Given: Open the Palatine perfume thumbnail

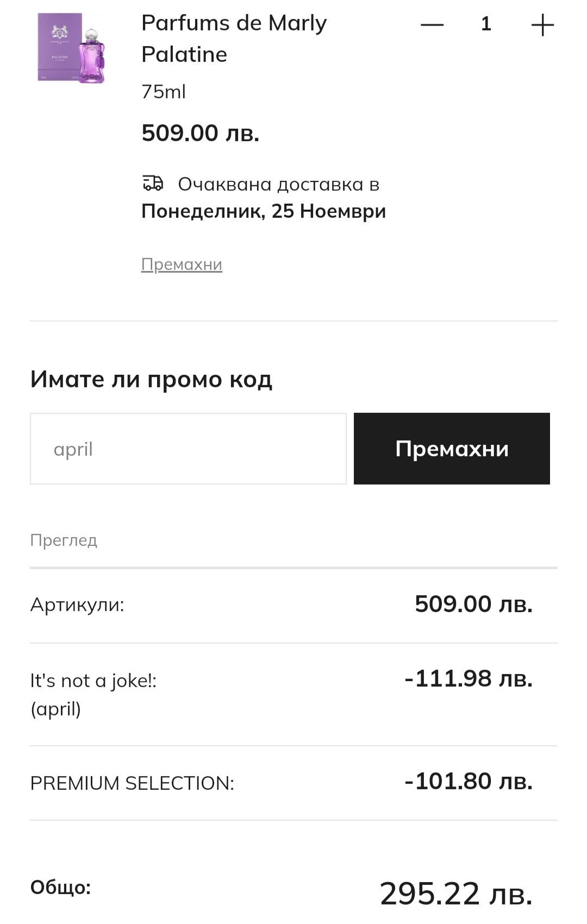Looking at the screenshot, I should pyautogui.click(x=71, y=48).
